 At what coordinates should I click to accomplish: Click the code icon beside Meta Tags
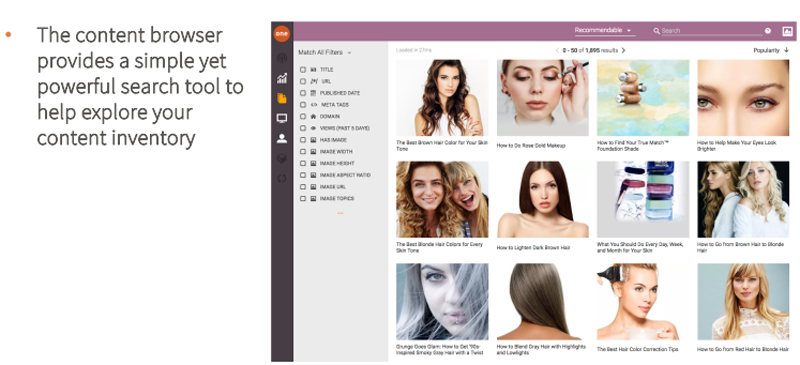point(314,105)
